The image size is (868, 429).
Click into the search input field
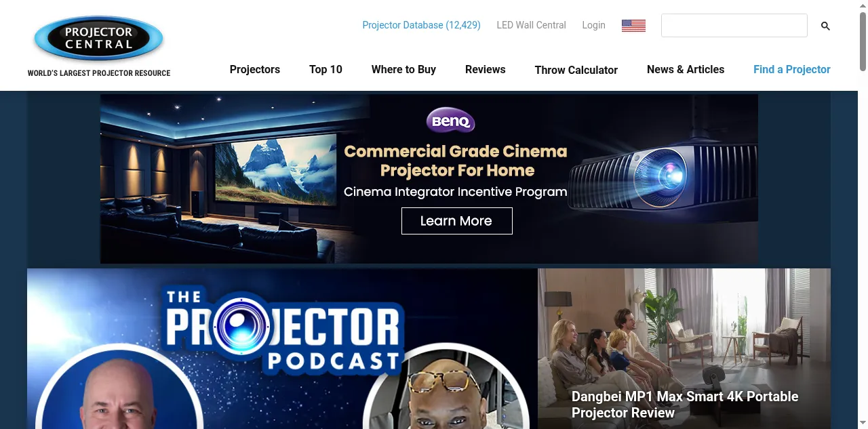click(x=734, y=25)
